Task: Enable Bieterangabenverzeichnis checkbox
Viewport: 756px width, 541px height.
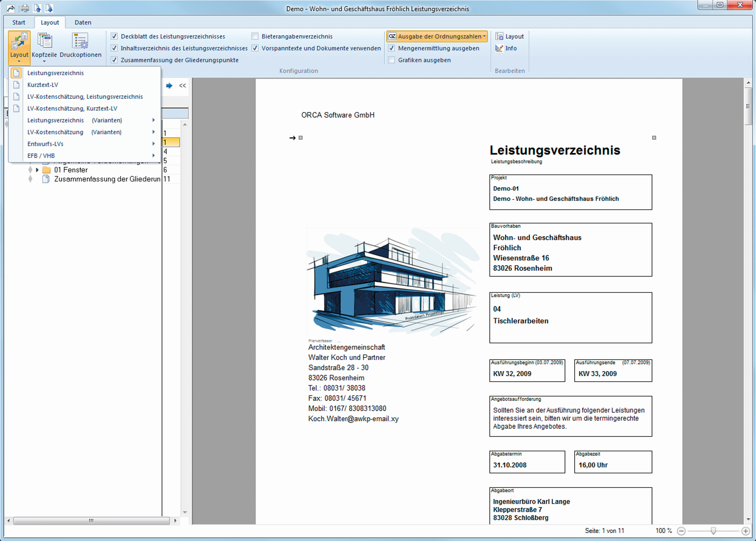Action: [x=255, y=36]
